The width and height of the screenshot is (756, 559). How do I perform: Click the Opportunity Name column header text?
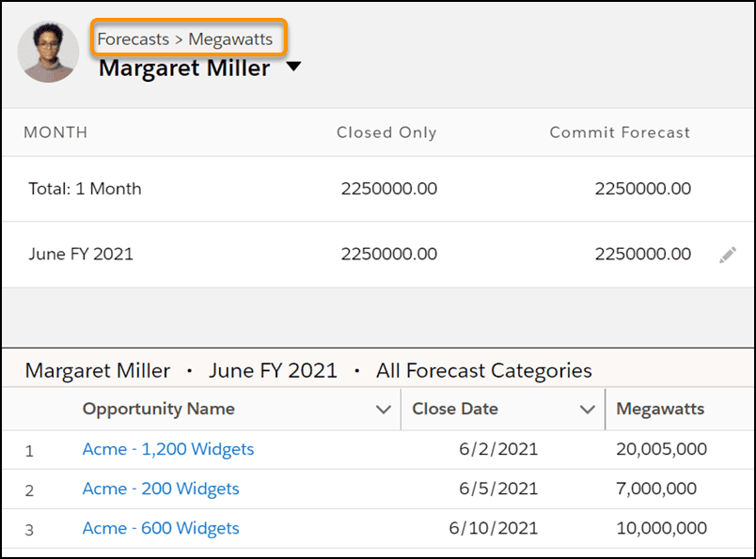(x=159, y=409)
